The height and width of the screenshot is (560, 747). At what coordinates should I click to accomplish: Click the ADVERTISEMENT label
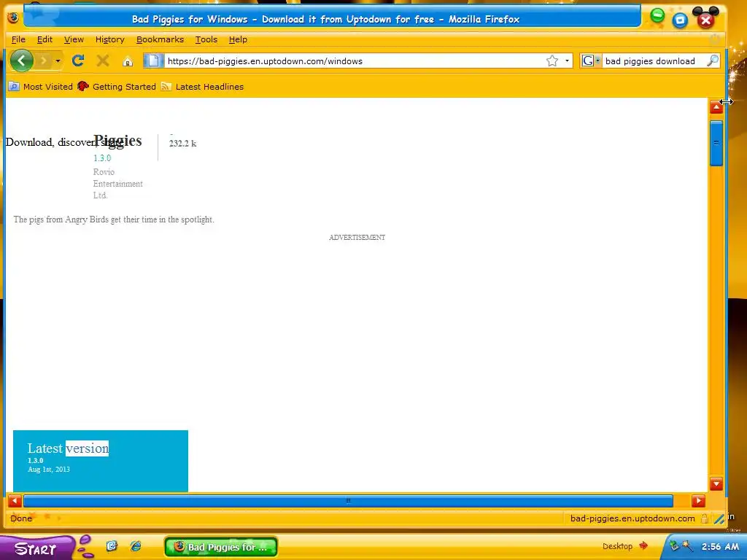357,237
